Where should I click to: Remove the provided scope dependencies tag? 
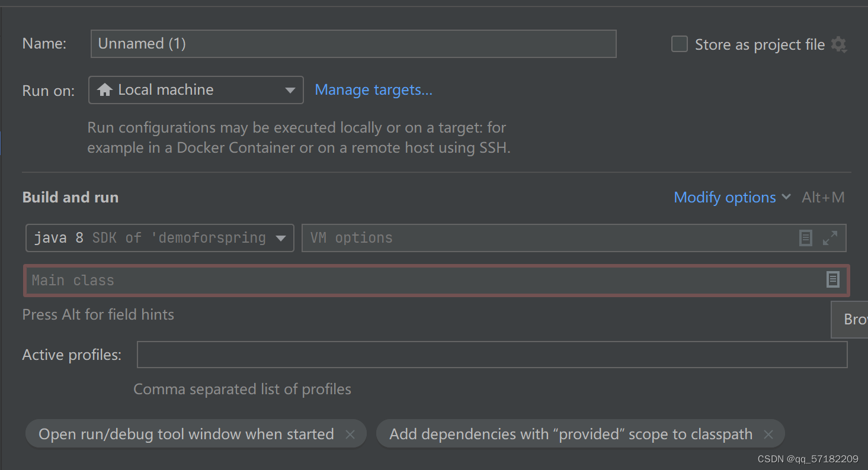click(768, 434)
